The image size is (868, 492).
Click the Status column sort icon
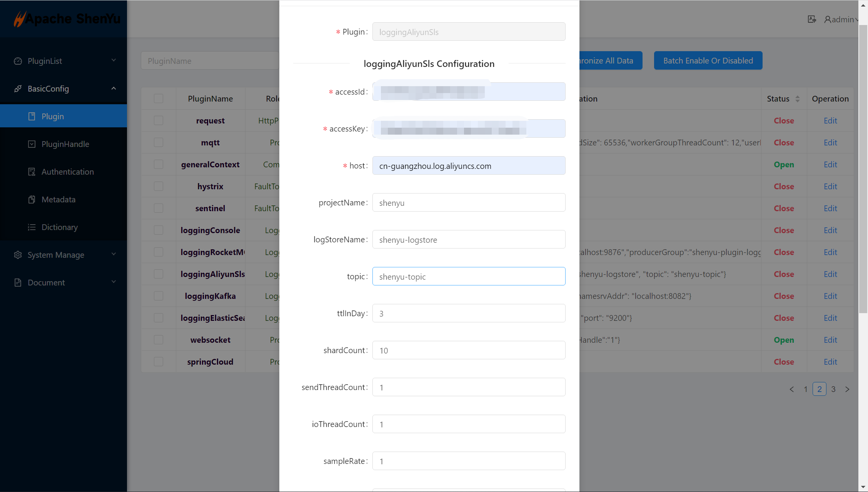[798, 99]
